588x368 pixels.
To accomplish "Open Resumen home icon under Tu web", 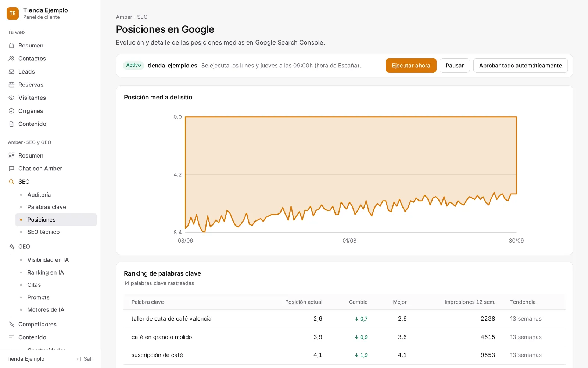I will (11, 46).
